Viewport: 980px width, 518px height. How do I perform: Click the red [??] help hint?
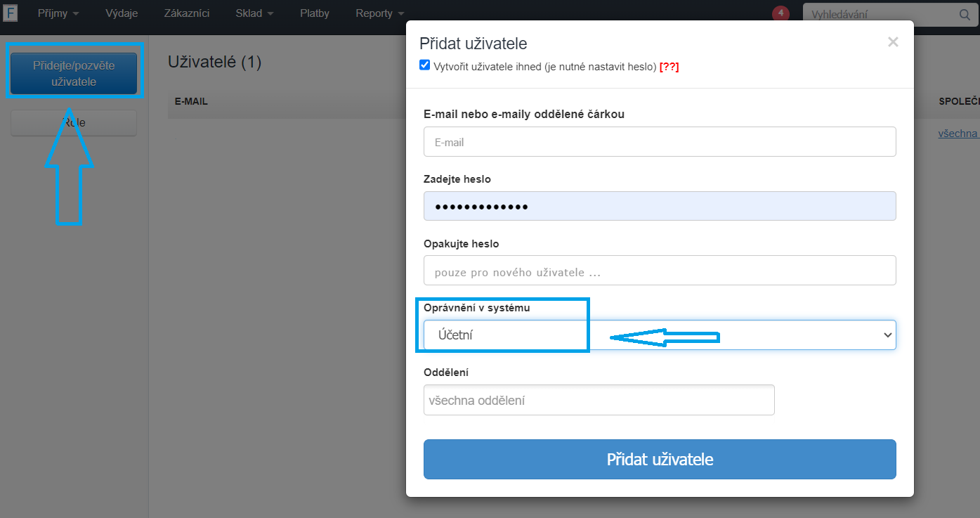(x=669, y=67)
